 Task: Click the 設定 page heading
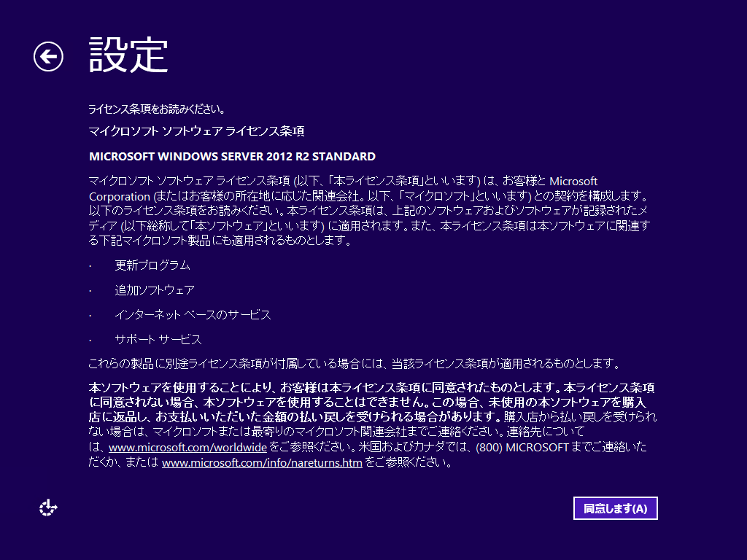tap(128, 55)
